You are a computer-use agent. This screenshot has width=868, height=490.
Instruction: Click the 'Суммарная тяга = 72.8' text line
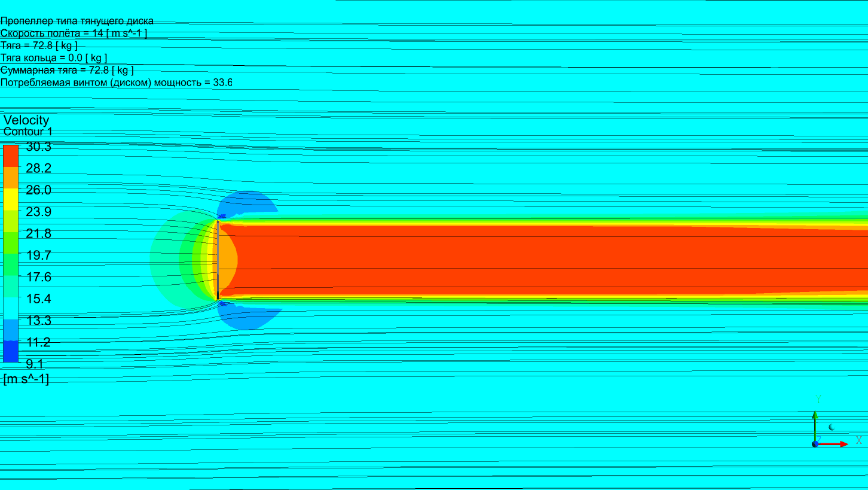[x=67, y=70]
